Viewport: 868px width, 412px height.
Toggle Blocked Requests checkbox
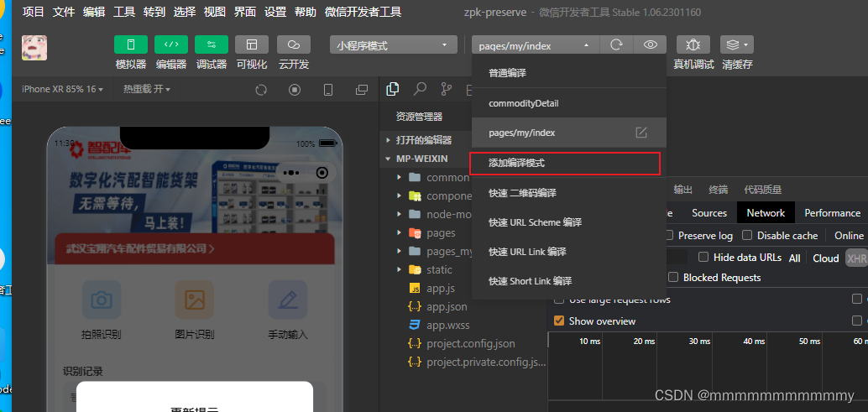(674, 278)
